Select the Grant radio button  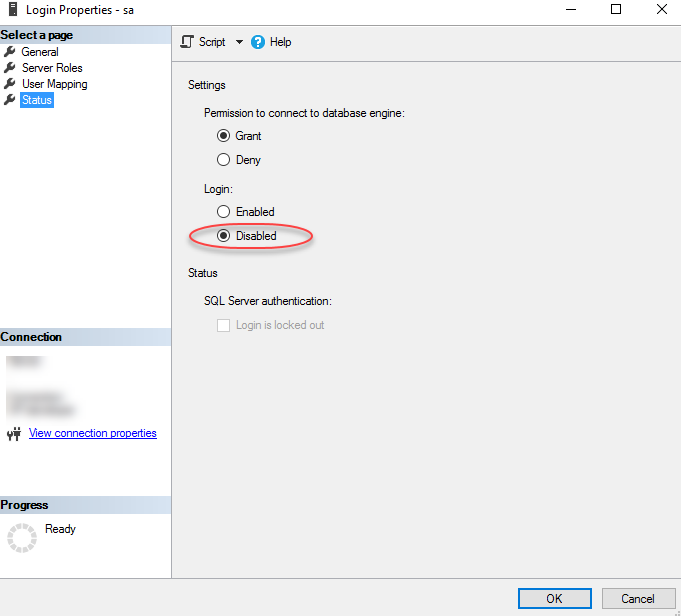pyautogui.click(x=223, y=136)
